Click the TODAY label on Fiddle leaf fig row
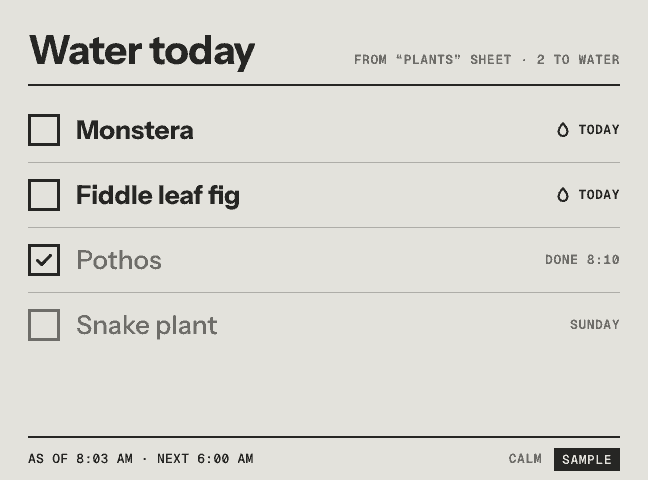 tap(599, 195)
